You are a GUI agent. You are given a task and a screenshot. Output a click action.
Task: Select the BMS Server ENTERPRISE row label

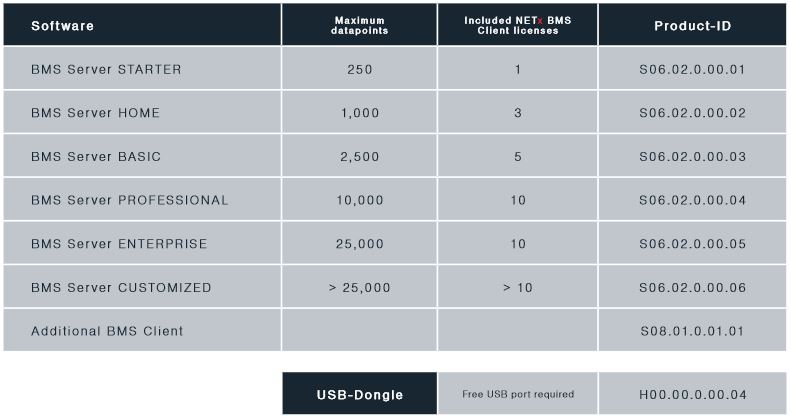(119, 244)
